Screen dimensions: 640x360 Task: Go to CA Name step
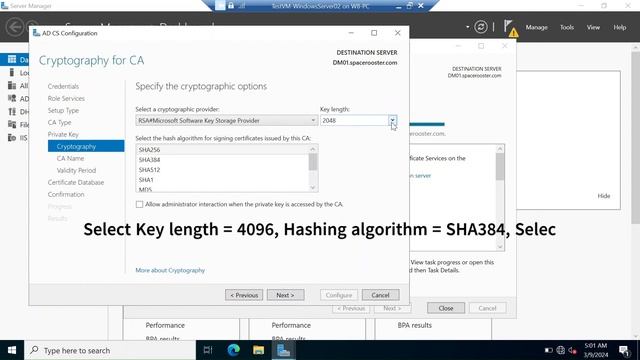tap(70, 158)
